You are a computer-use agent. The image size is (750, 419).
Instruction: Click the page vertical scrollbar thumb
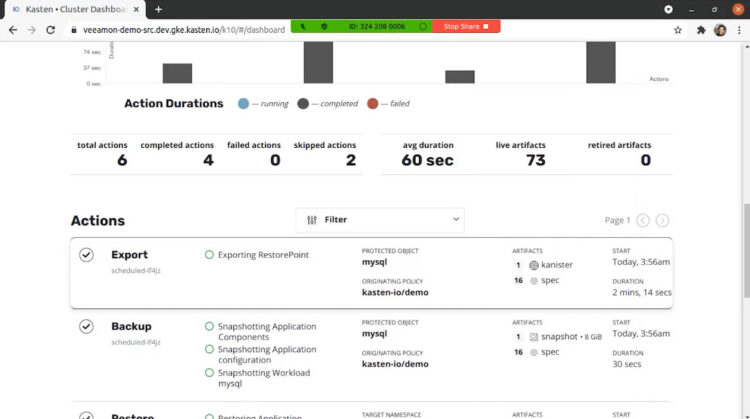pos(747,251)
